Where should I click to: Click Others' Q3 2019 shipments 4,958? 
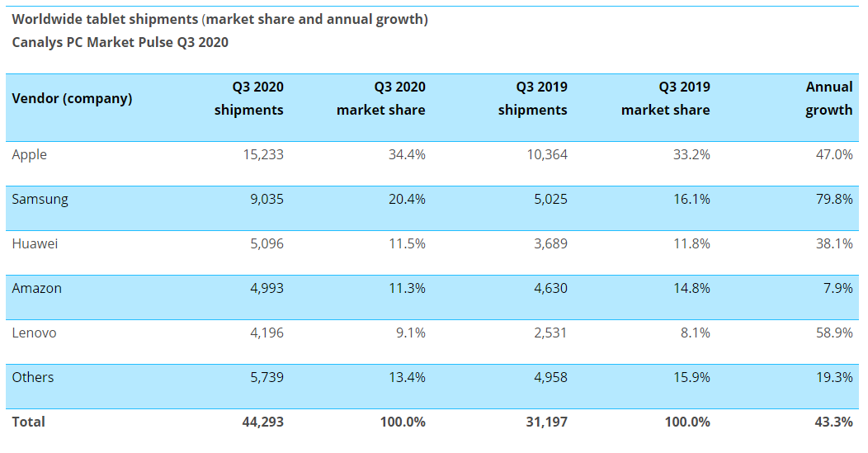pyautogui.click(x=551, y=378)
